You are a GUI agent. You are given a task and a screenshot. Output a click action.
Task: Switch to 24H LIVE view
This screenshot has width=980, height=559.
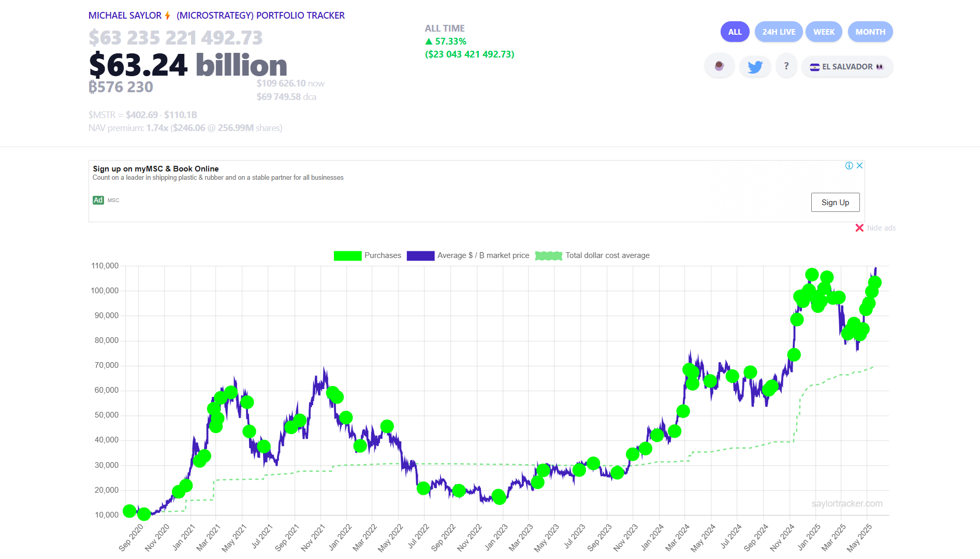779,32
